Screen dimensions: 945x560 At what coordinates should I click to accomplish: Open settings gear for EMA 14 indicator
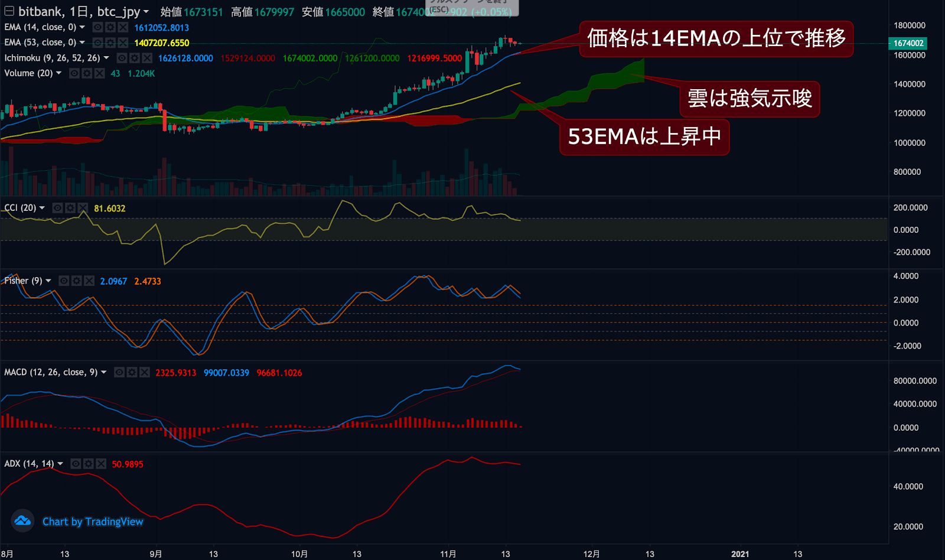[x=110, y=28]
